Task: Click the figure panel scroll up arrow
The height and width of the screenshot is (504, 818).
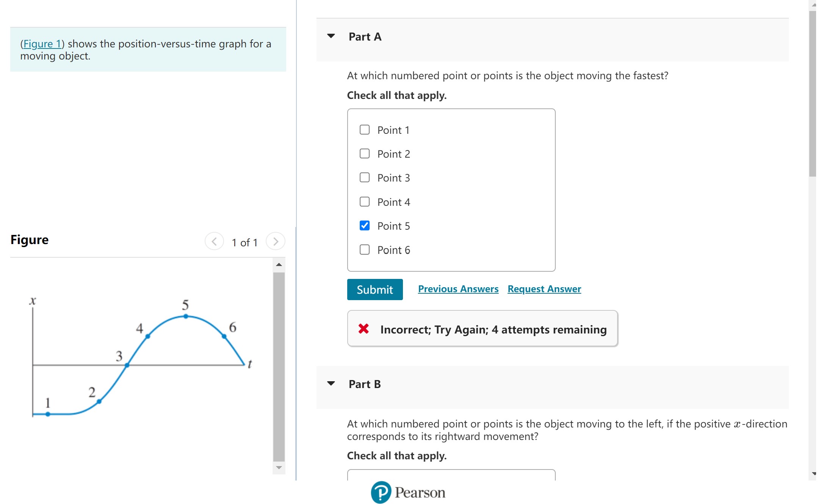Action: tap(279, 265)
